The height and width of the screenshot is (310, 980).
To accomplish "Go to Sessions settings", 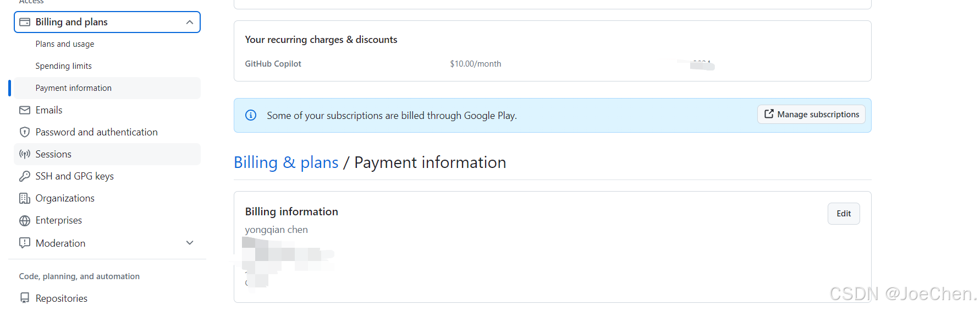I will click(107, 154).
